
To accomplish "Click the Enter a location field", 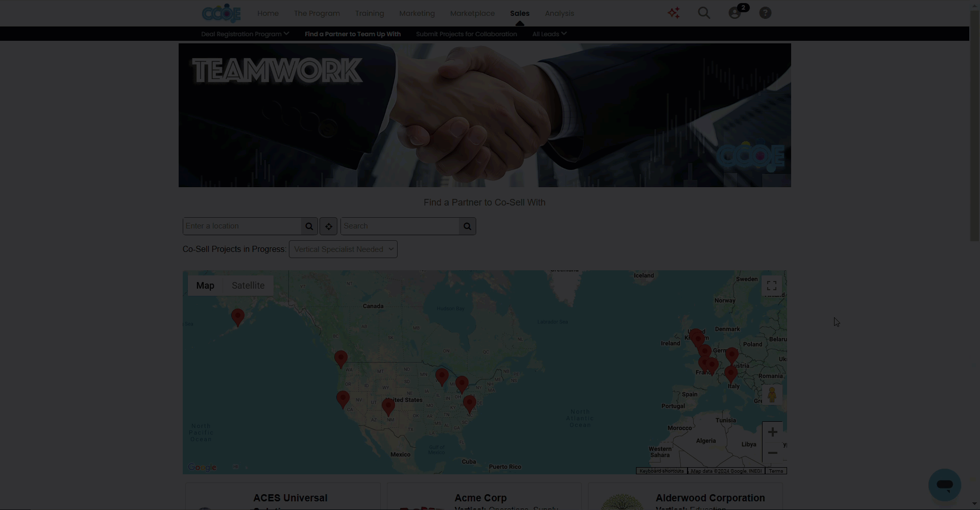I will [242, 226].
